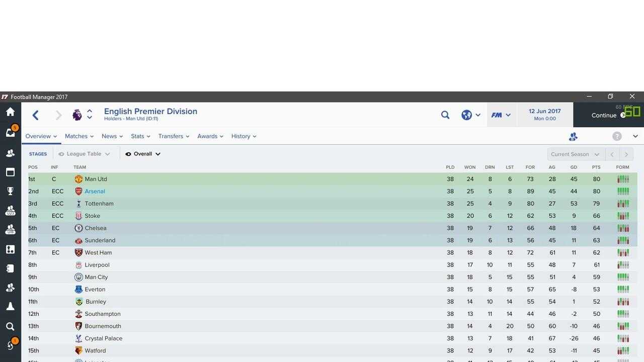Open the help question mark icon
Screen dimensions: 644x362
pyautogui.click(x=617, y=136)
